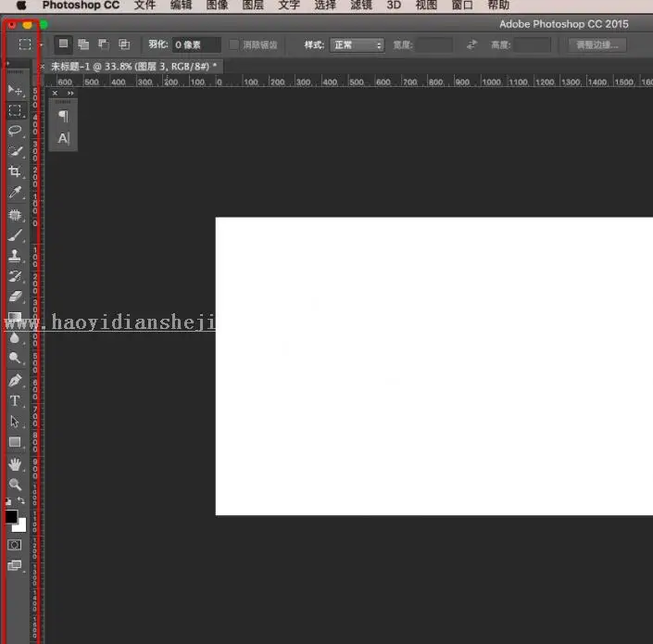653x644 pixels.
Task: Swap foreground and background colors
Action: [21, 500]
